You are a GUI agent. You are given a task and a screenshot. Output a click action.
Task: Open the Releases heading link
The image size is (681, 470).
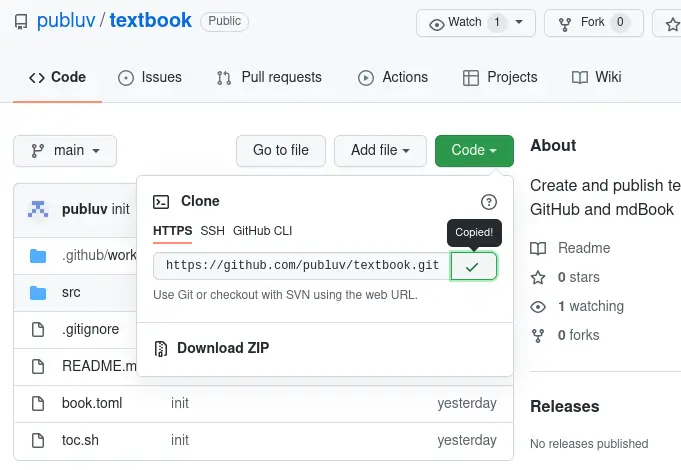pyautogui.click(x=565, y=407)
